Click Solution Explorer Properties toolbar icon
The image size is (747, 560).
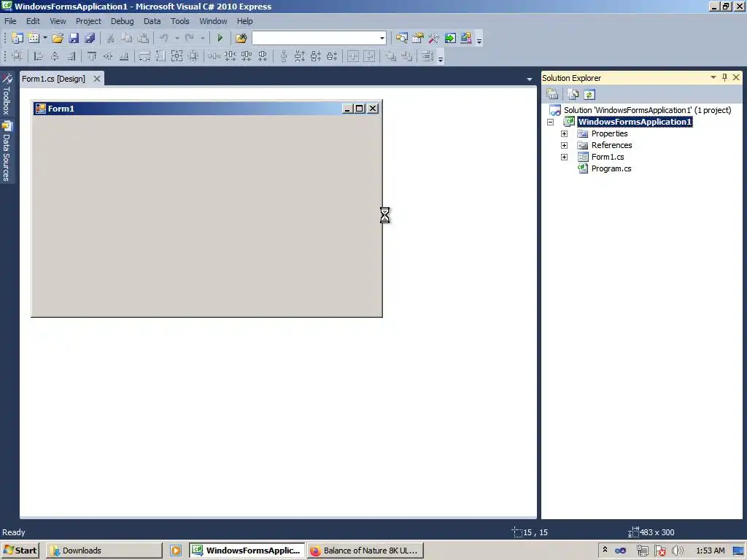tap(552, 94)
